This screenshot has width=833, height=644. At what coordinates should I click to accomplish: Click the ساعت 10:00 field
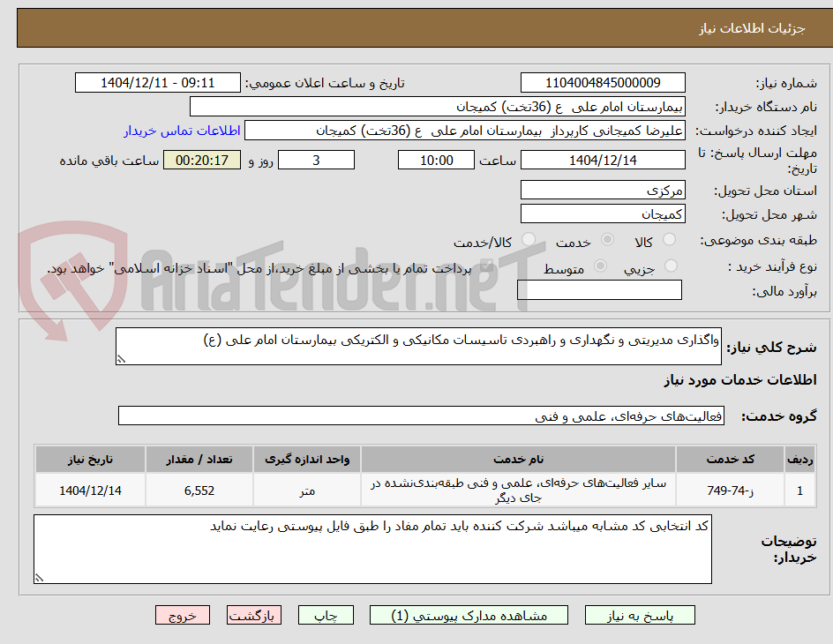[436, 160]
